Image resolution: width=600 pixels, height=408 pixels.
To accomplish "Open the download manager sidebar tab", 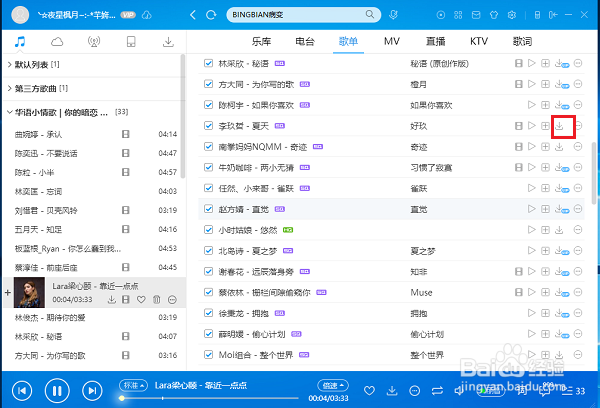I will tap(168, 41).
